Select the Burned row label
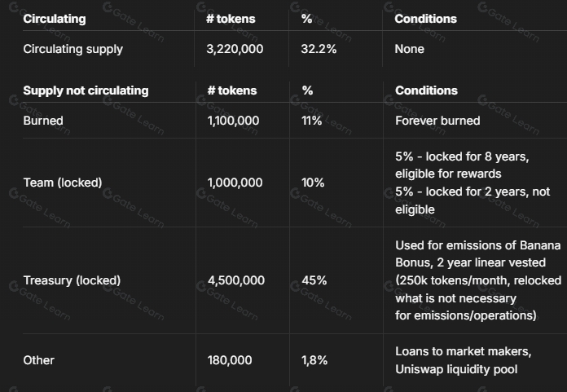 tap(43, 121)
